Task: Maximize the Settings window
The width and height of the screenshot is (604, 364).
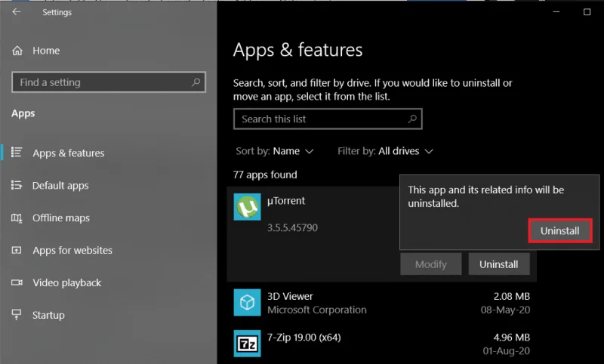Action: (x=587, y=12)
